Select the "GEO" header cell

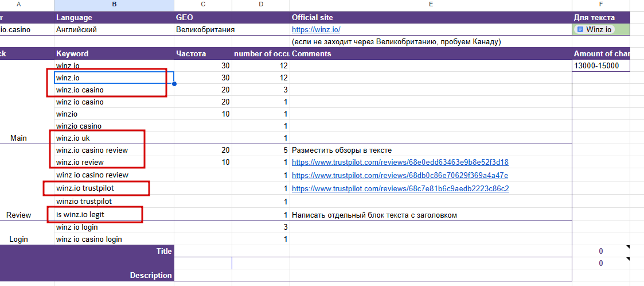pos(203,18)
